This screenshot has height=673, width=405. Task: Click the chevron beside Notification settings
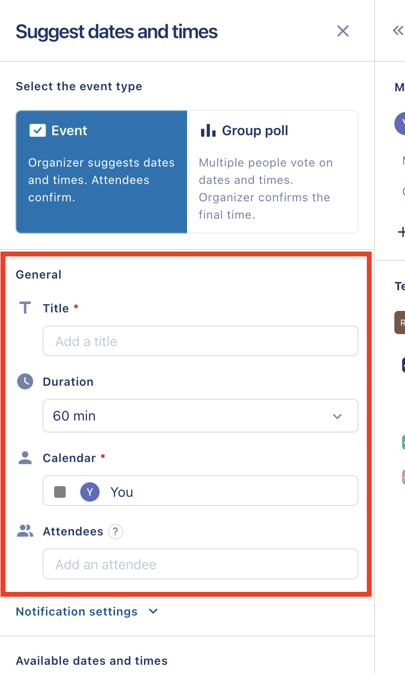(x=153, y=611)
